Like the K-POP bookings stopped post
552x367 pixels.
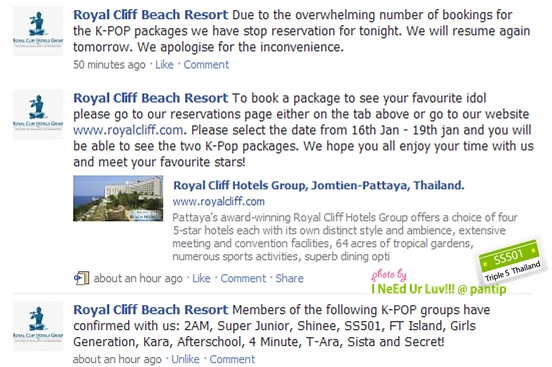(164, 64)
